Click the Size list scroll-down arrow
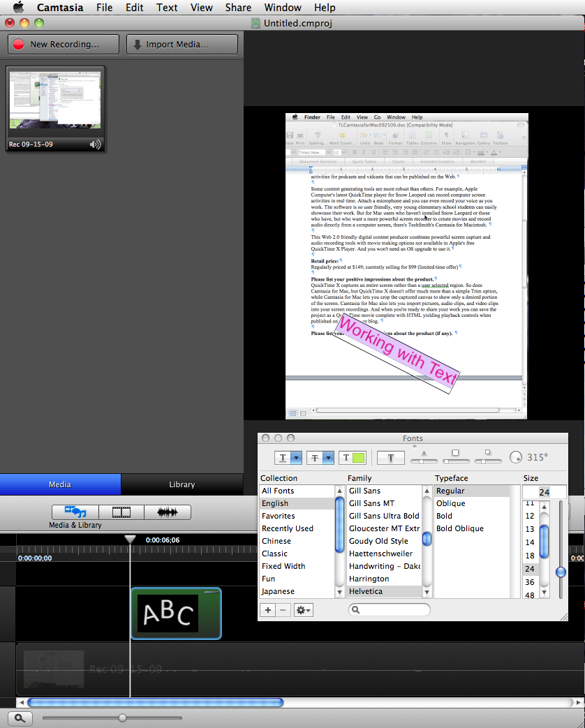 (545, 593)
